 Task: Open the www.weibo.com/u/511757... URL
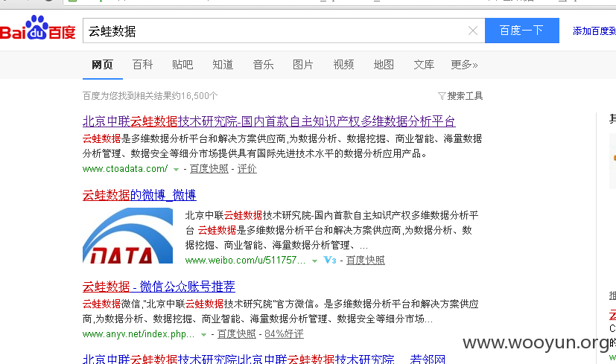pyautogui.click(x=245, y=261)
